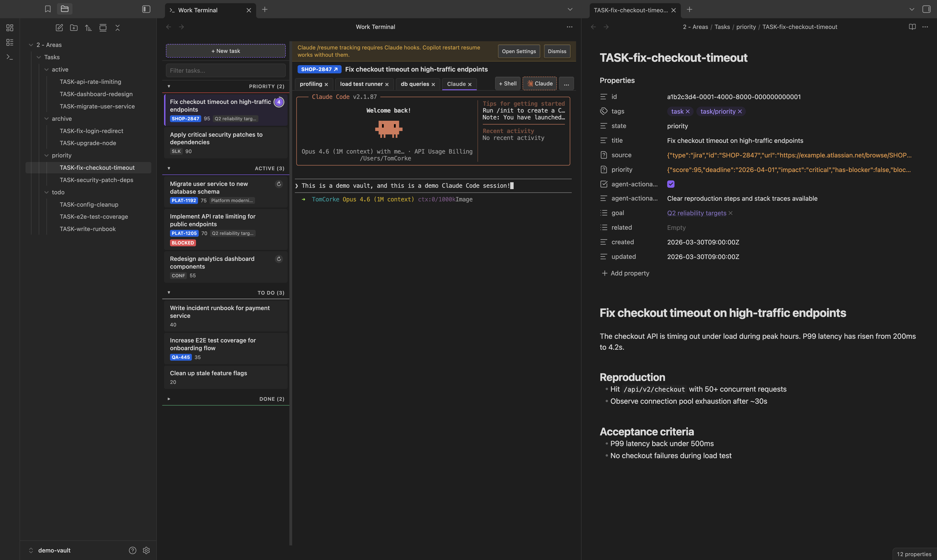The width and height of the screenshot is (937, 560).
Task: Collapse the archive folder in the sidebar
Action: tap(47, 118)
